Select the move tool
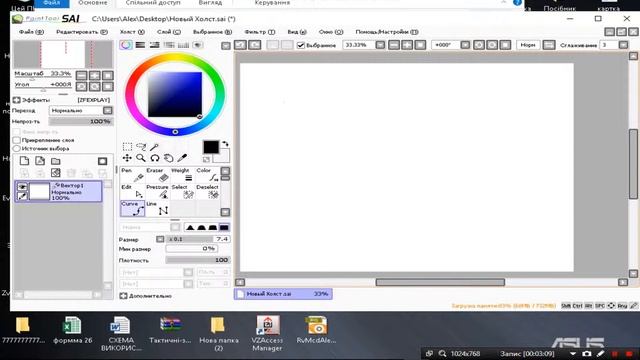640x360 pixels. pos(127,158)
